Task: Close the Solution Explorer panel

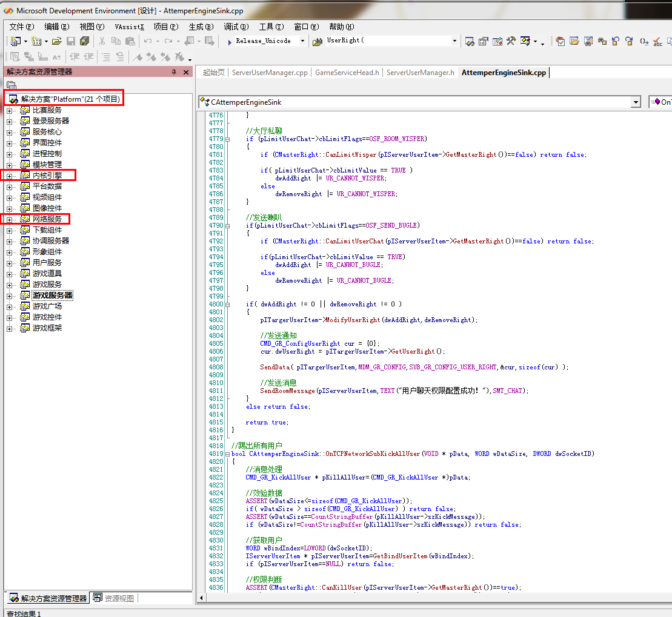Action: click(186, 72)
